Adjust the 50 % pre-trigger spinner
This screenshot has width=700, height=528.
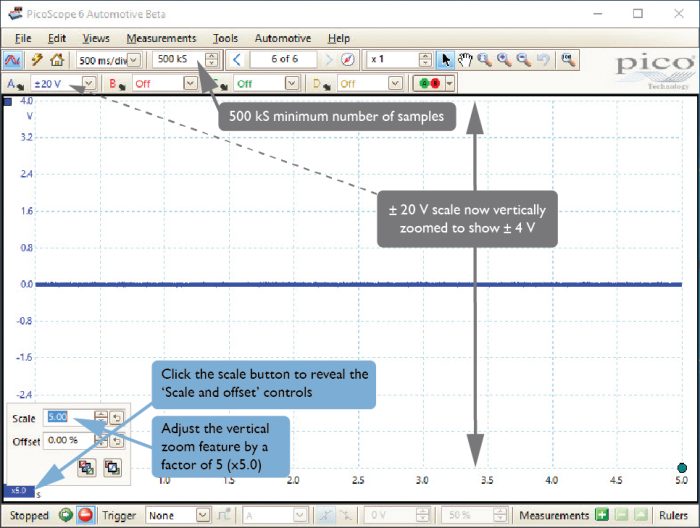(501, 516)
